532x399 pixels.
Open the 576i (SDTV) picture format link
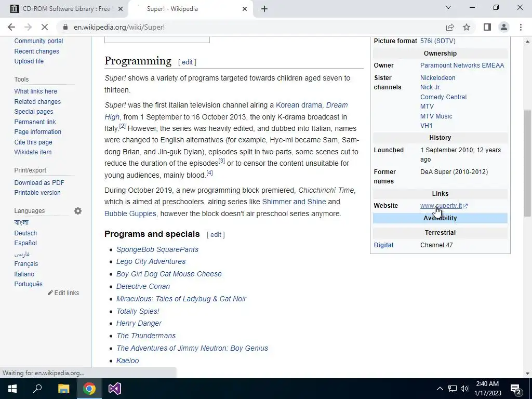pyautogui.click(x=437, y=41)
